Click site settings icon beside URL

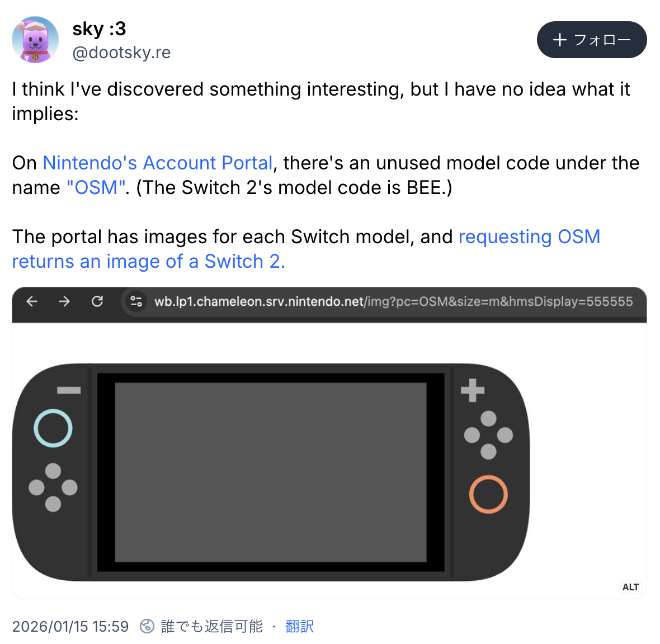(x=136, y=302)
